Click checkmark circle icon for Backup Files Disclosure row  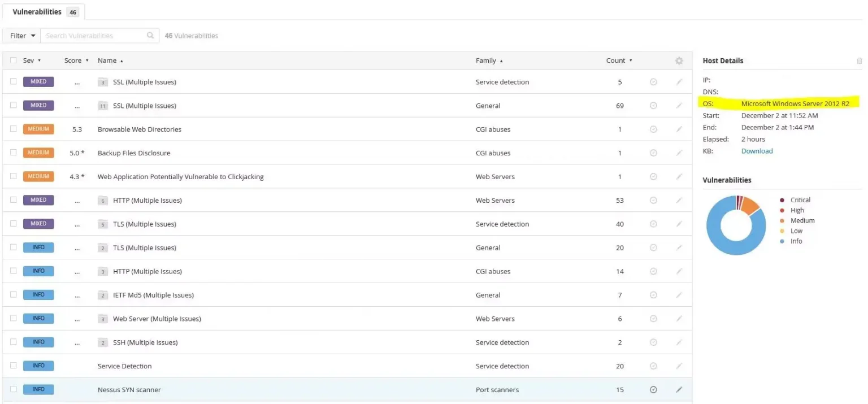[x=653, y=153]
